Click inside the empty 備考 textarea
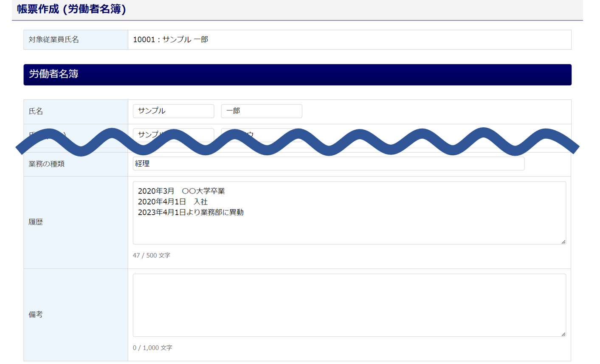The height and width of the screenshot is (364, 600). [349, 305]
